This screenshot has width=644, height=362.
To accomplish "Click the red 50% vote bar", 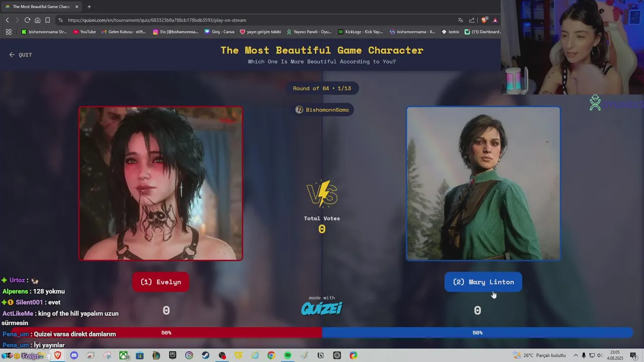I will click(x=166, y=332).
